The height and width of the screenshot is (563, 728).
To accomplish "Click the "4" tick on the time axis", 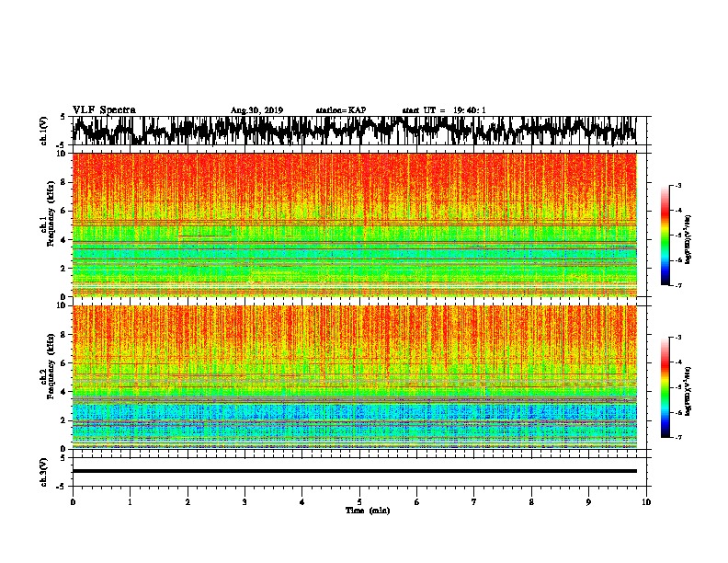I will (x=302, y=502).
